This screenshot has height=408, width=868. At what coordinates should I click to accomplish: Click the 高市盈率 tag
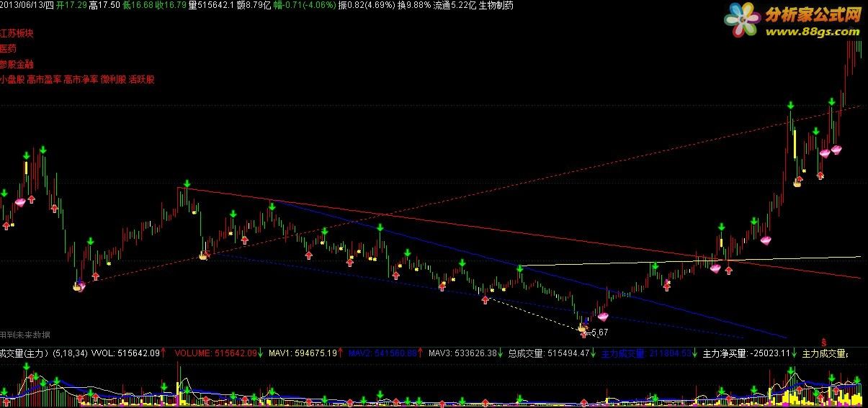[x=44, y=79]
